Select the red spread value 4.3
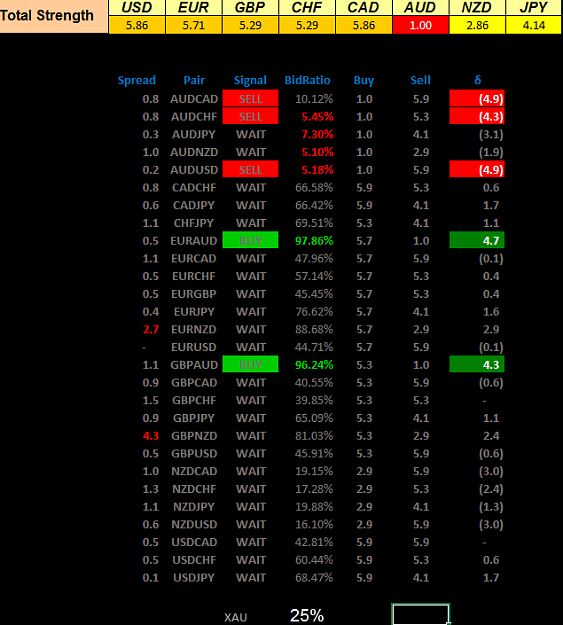The height and width of the screenshot is (625, 563). tap(151, 436)
